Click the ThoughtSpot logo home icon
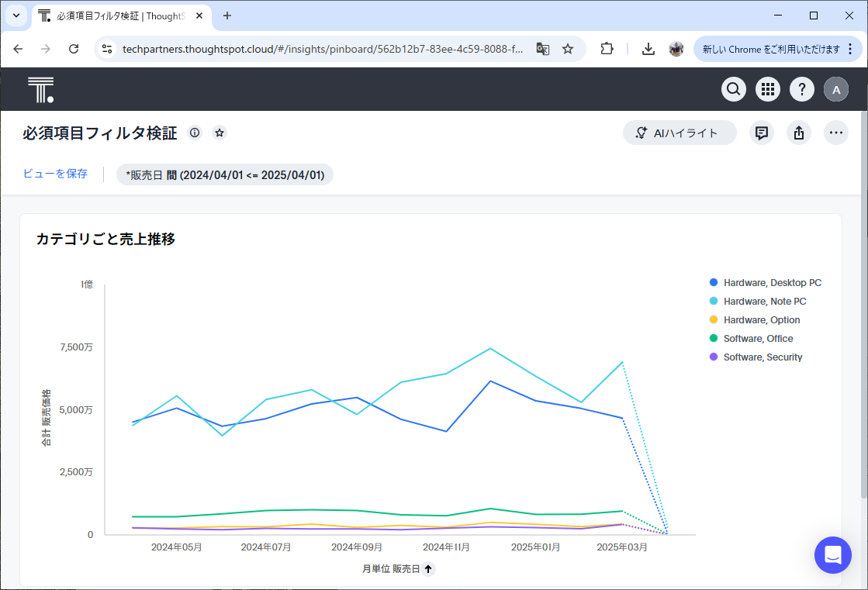This screenshot has height=590, width=868. (x=40, y=90)
